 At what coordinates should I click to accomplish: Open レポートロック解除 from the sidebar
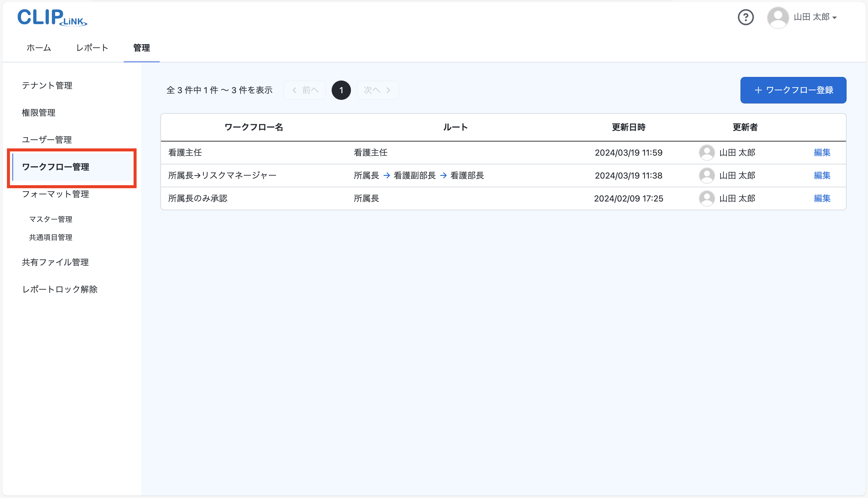pyautogui.click(x=60, y=289)
